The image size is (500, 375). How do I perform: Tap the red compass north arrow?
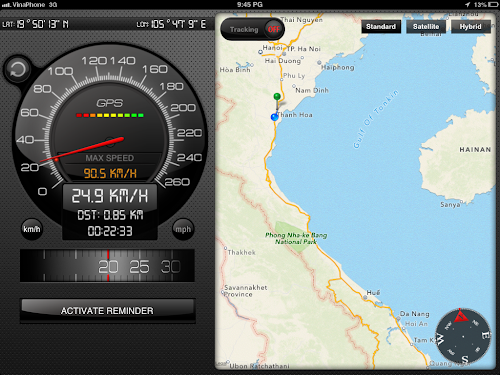click(461, 315)
